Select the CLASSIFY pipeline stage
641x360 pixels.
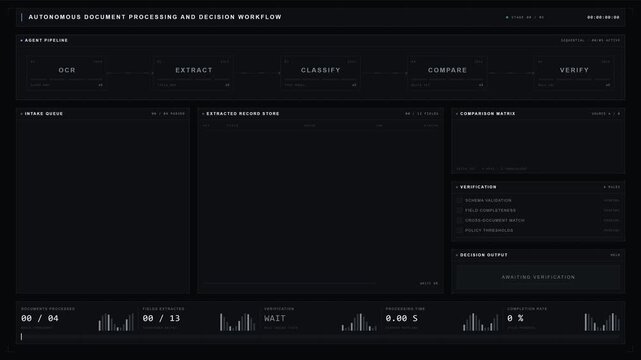pyautogui.click(x=320, y=73)
